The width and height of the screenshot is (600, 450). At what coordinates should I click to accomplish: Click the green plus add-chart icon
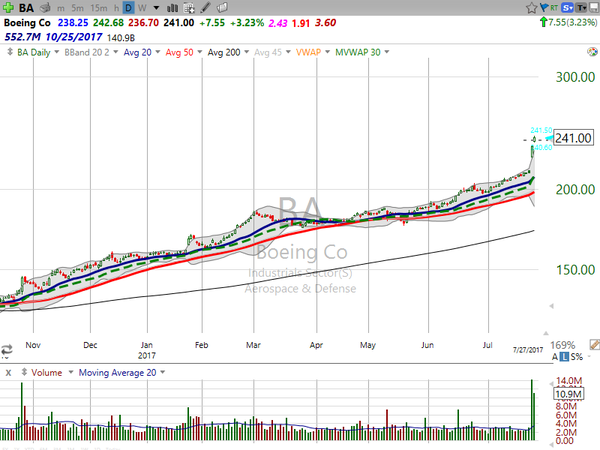[8, 7]
